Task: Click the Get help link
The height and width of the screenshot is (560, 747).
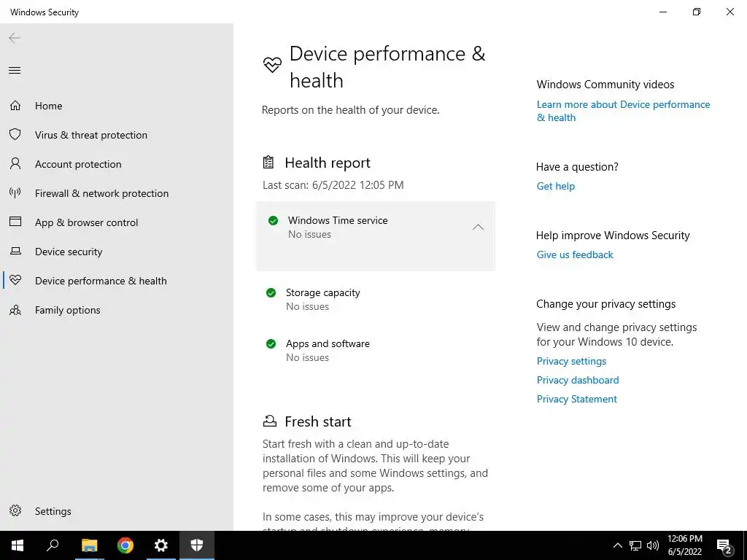Action: (x=555, y=186)
